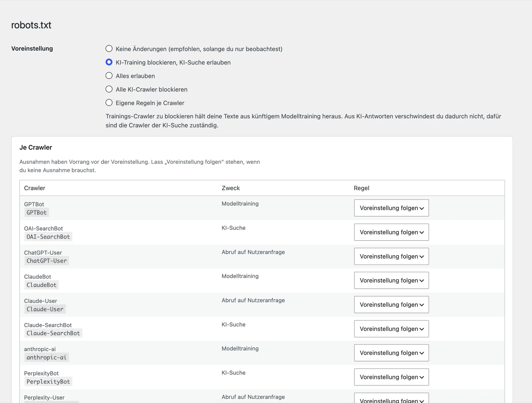Click 'KI-Suche' in the OAI-SearchBot row
The image size is (532, 403).
(233, 228)
